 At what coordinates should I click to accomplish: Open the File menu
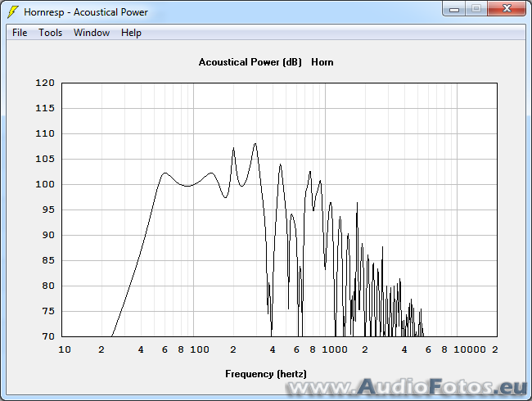pyautogui.click(x=20, y=33)
